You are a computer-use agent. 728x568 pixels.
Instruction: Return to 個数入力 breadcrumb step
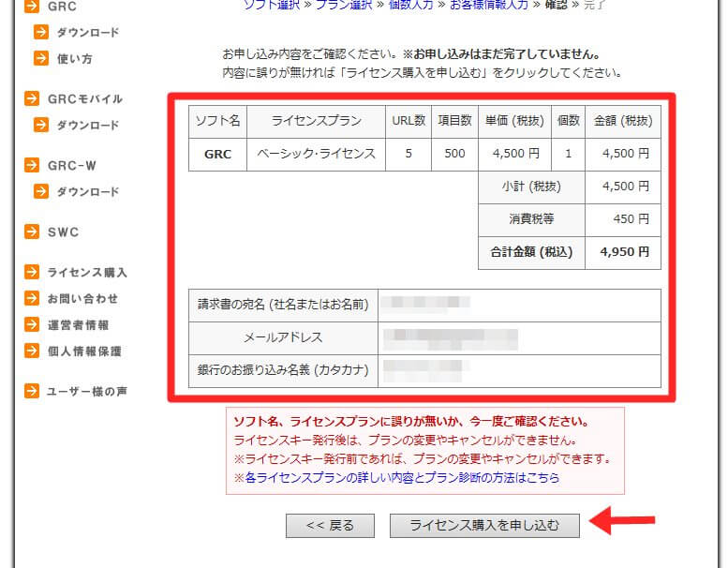[410, 5]
